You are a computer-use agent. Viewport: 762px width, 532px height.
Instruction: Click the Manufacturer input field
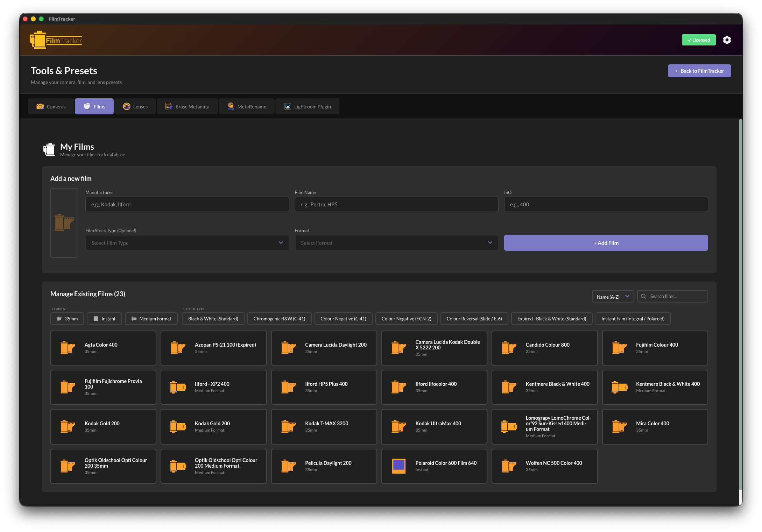tap(187, 204)
